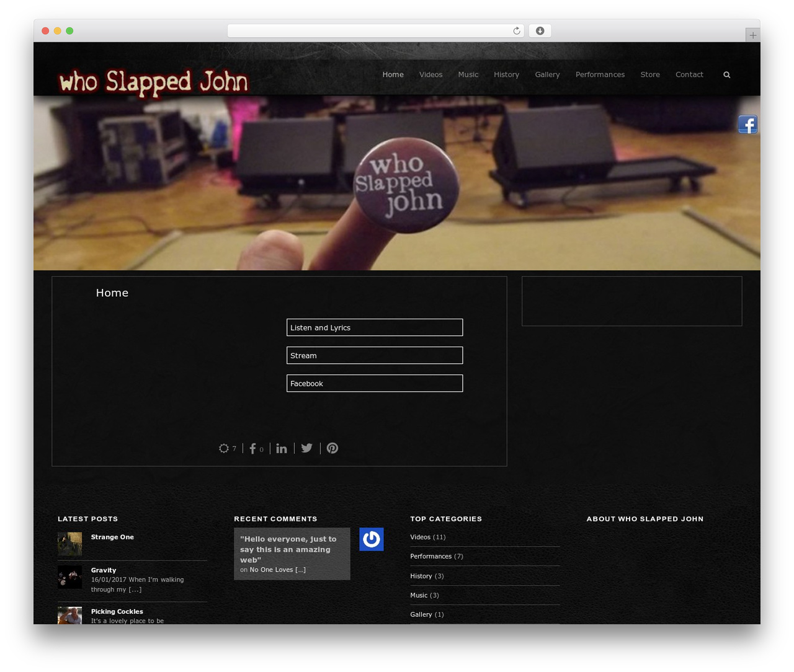The width and height of the screenshot is (794, 672).
Task: Open the Videos (11) category
Action: (427, 537)
